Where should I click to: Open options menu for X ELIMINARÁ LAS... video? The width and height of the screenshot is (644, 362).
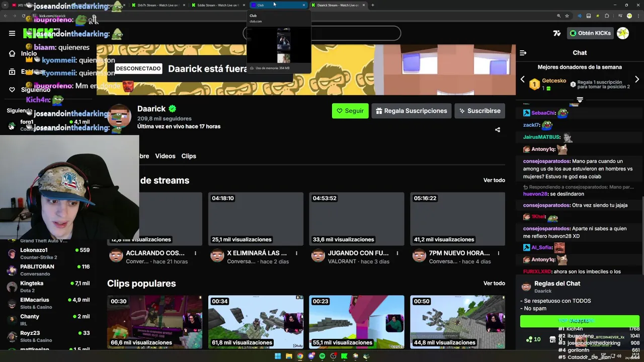point(296,253)
